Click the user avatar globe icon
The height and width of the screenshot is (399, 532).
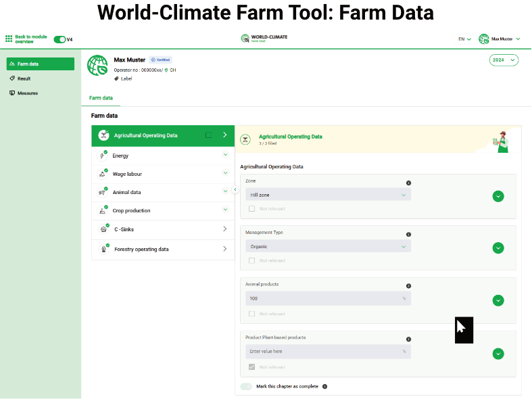coord(484,39)
